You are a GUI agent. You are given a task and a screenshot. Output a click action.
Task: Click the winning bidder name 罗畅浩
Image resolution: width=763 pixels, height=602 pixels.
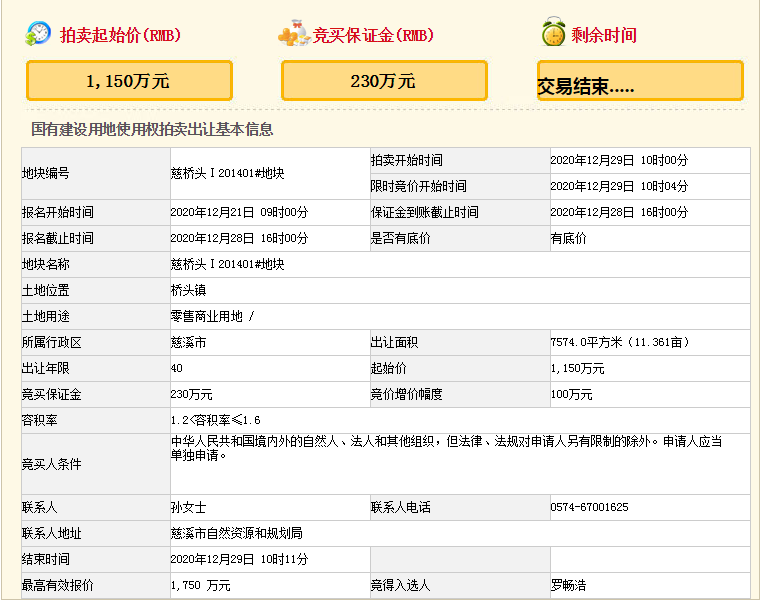pos(570,585)
